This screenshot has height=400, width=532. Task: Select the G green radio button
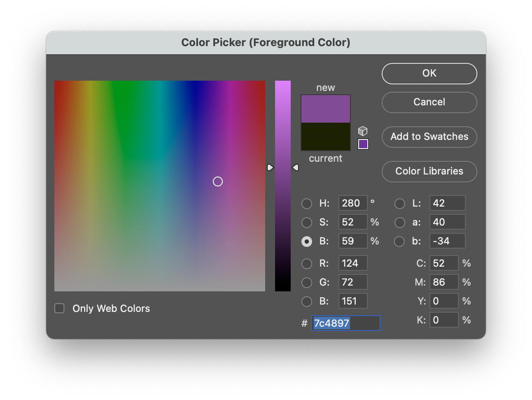[307, 282]
